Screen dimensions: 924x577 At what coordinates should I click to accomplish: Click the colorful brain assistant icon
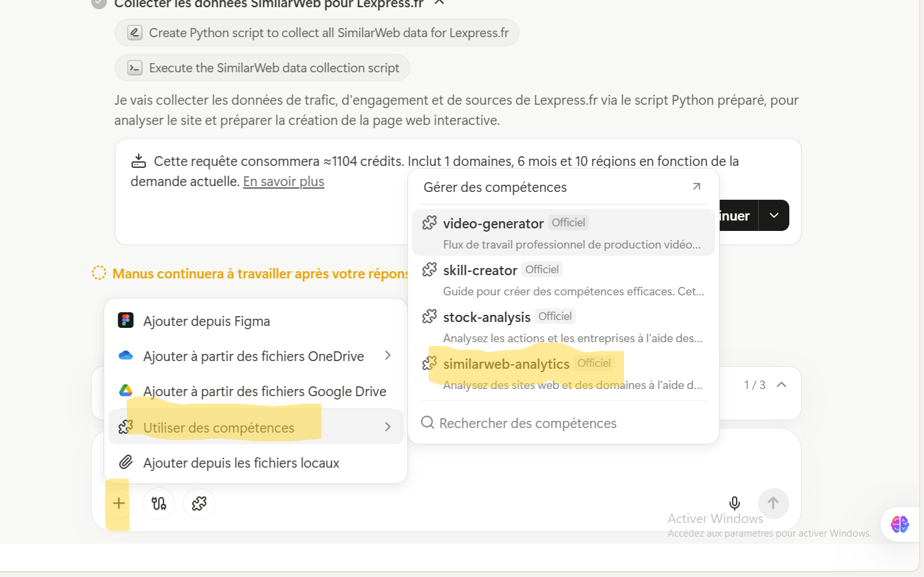coord(899,524)
